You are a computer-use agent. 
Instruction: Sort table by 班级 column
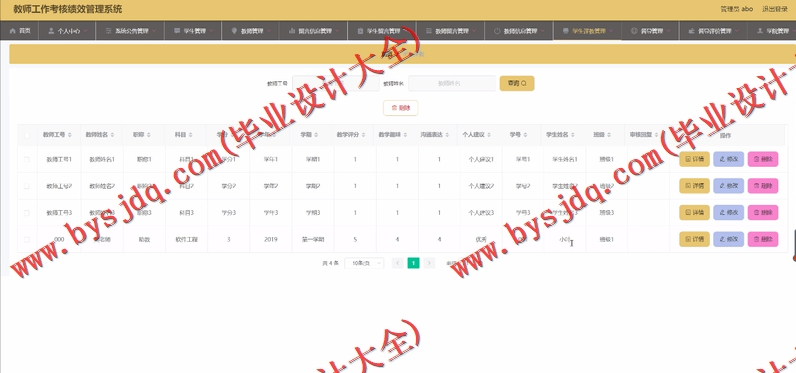pos(609,135)
